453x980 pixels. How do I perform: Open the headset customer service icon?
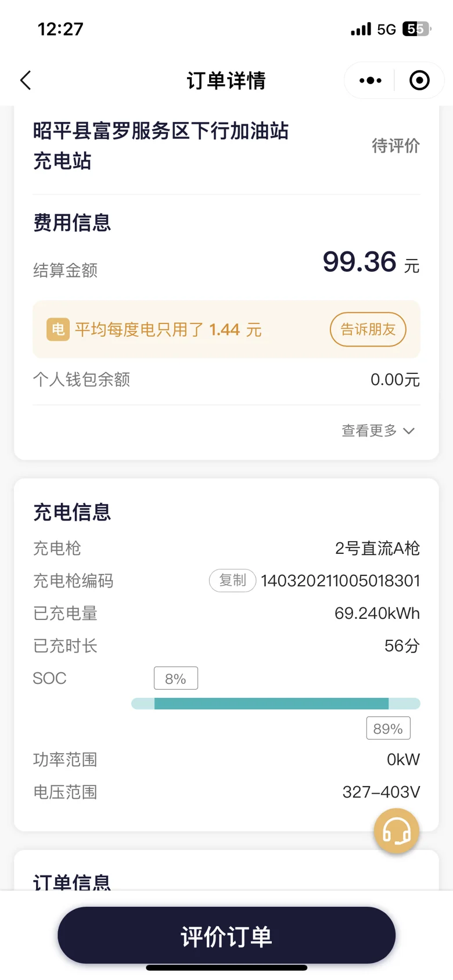pyautogui.click(x=397, y=831)
